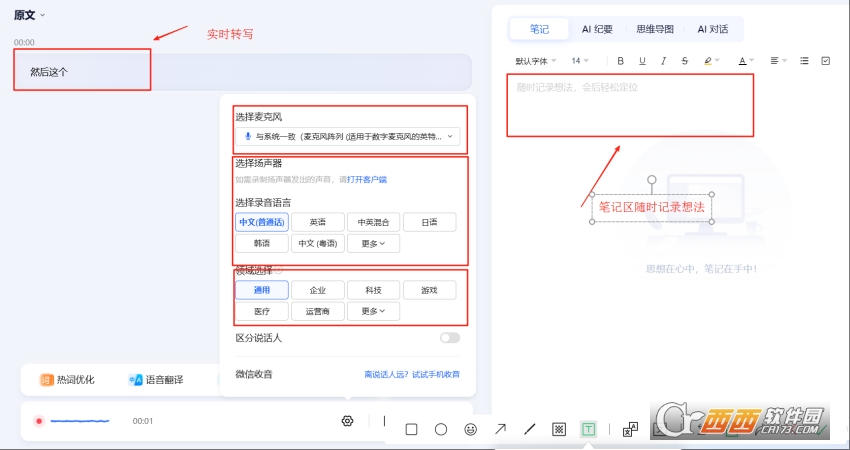Select the text annotation tool
850x450 pixels.
point(588,429)
